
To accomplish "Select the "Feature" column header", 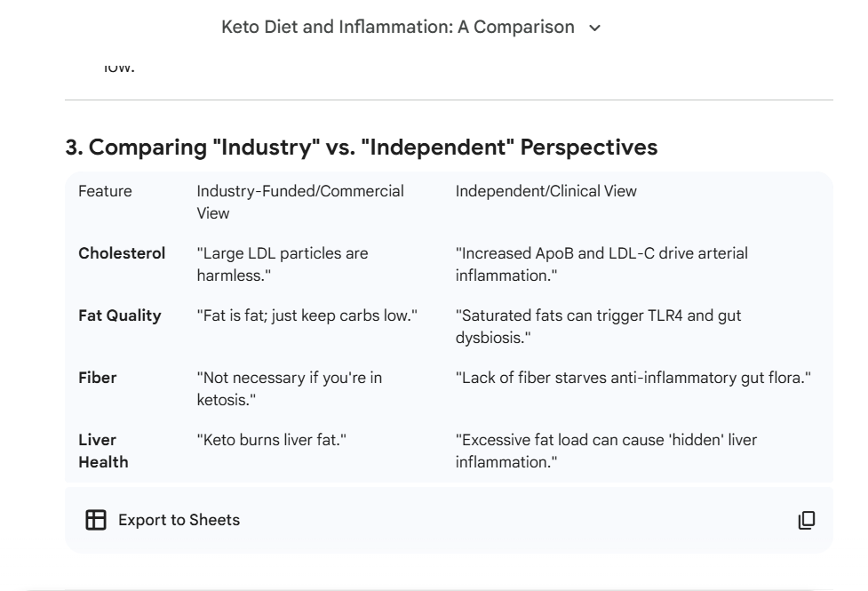I will (105, 191).
